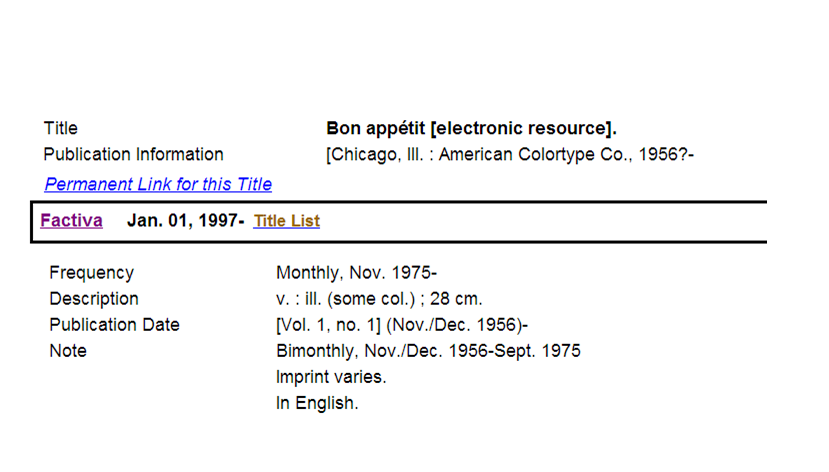
Task: Click the Description field label
Action: [94, 299]
